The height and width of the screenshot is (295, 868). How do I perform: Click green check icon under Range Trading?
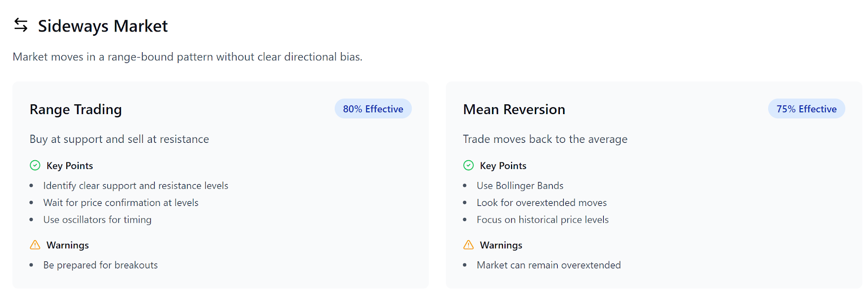point(35,165)
